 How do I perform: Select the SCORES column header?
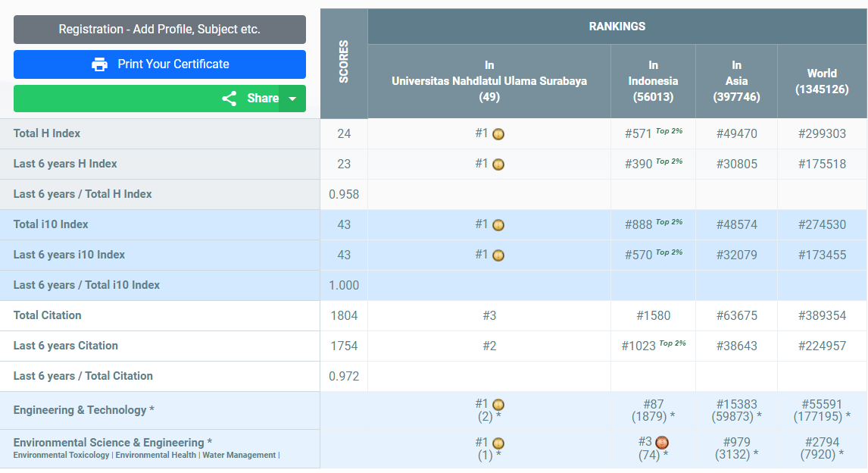click(344, 64)
